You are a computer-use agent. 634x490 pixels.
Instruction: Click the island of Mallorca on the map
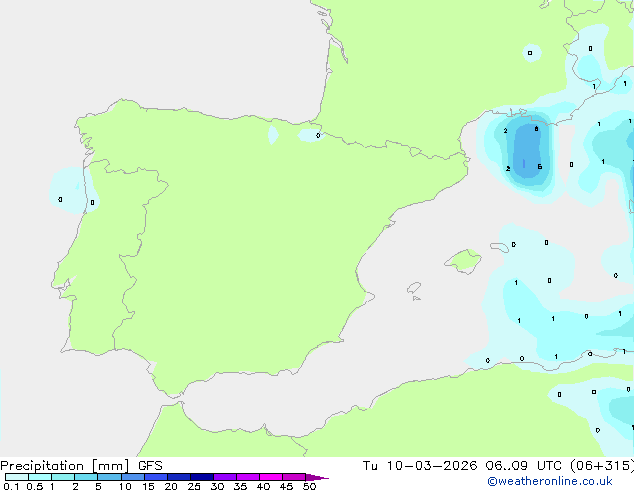tap(463, 261)
